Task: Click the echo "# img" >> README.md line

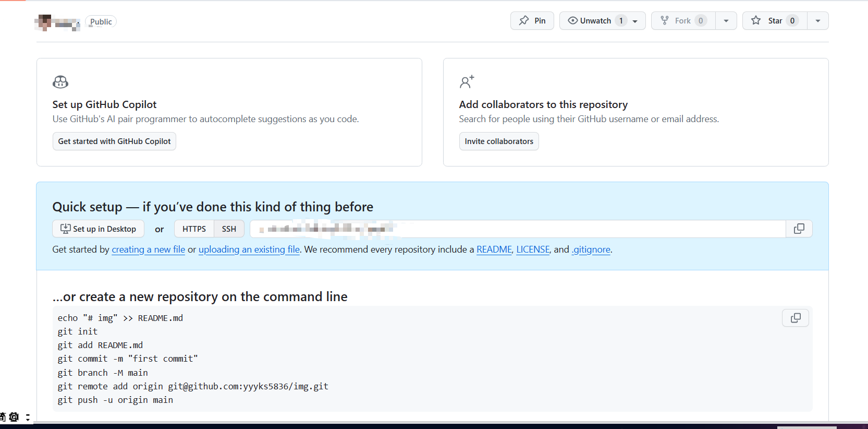Action: (120, 318)
